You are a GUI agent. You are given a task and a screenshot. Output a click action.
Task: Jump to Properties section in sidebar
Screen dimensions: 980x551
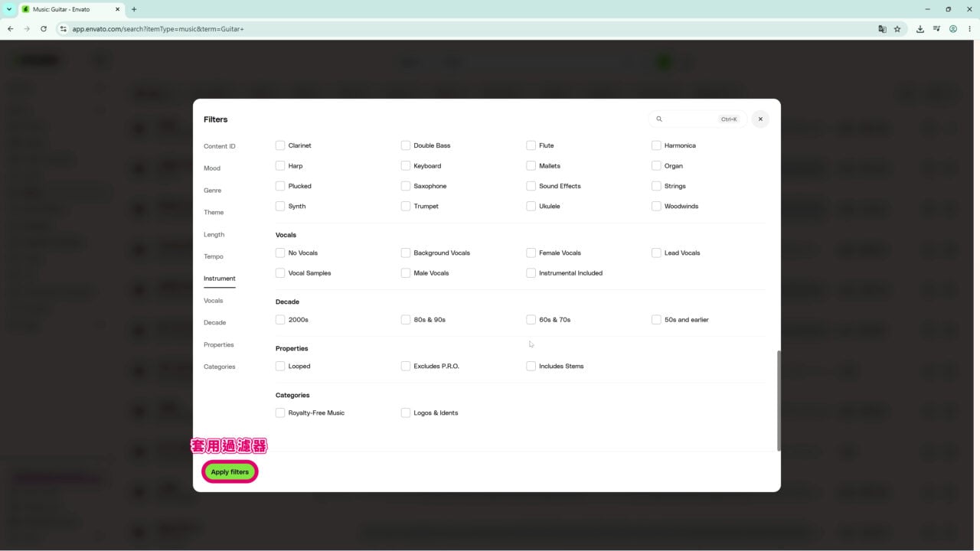219,344
